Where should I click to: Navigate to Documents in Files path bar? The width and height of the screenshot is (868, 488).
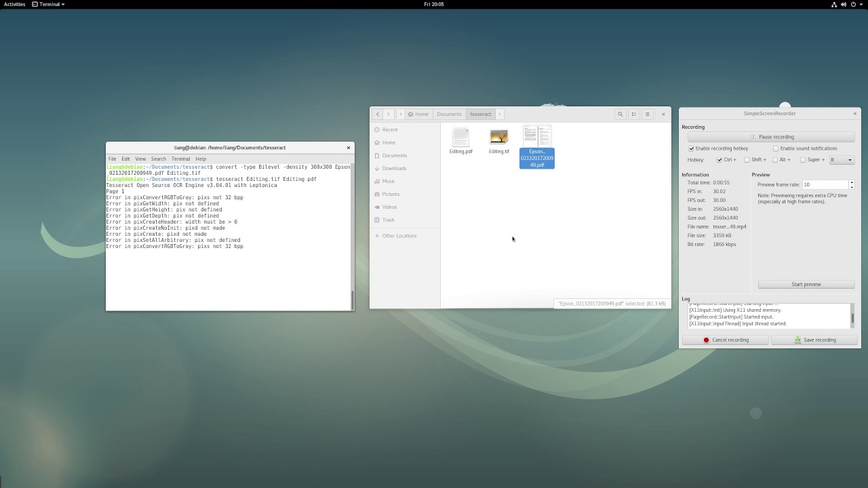(449, 114)
